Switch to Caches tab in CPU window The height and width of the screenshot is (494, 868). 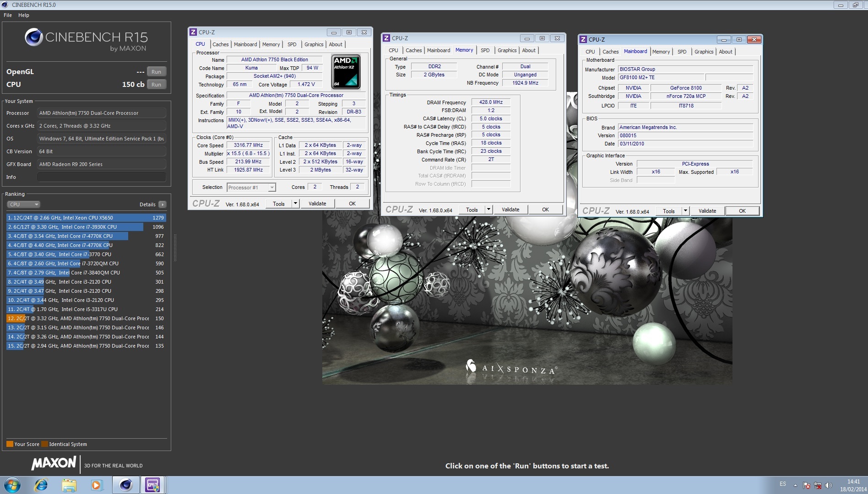click(220, 44)
